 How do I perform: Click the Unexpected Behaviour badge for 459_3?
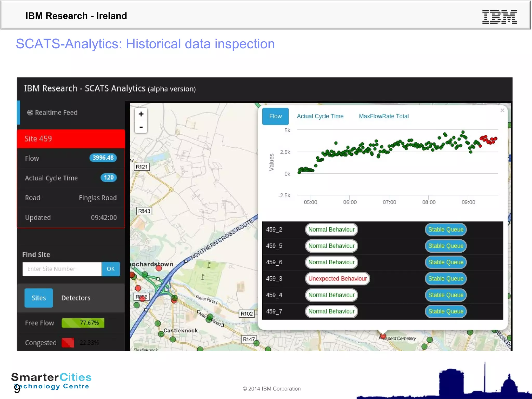(x=337, y=279)
